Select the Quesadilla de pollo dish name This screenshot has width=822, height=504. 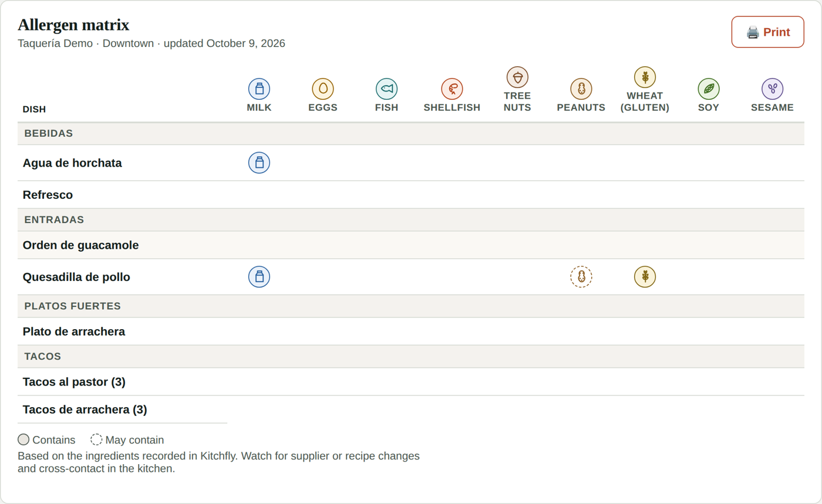point(76,277)
